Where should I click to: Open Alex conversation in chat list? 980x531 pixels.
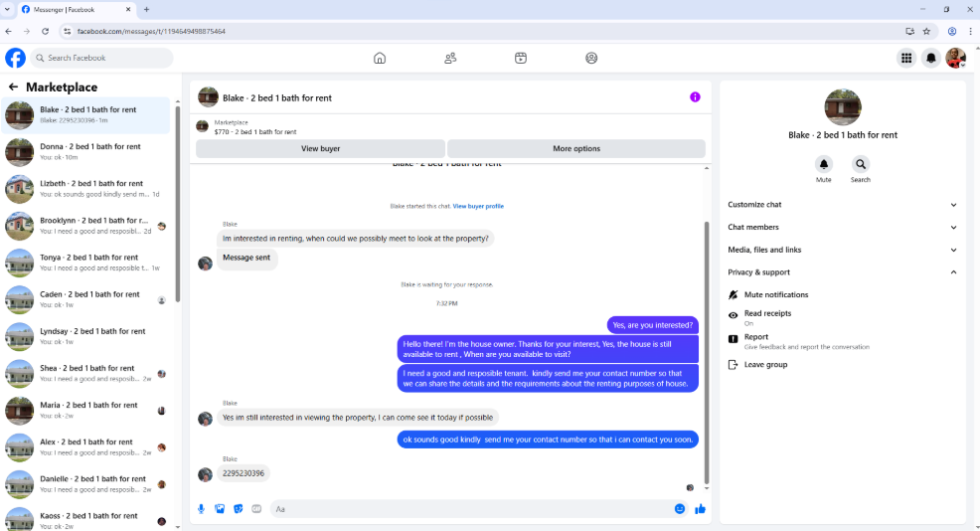click(x=85, y=447)
